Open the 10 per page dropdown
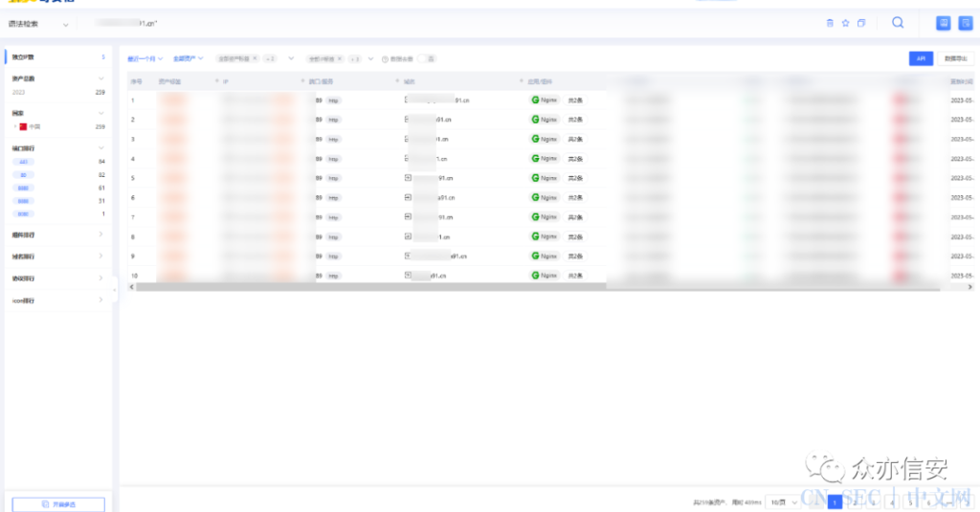Screen dimensions: 980x512 click(784, 502)
